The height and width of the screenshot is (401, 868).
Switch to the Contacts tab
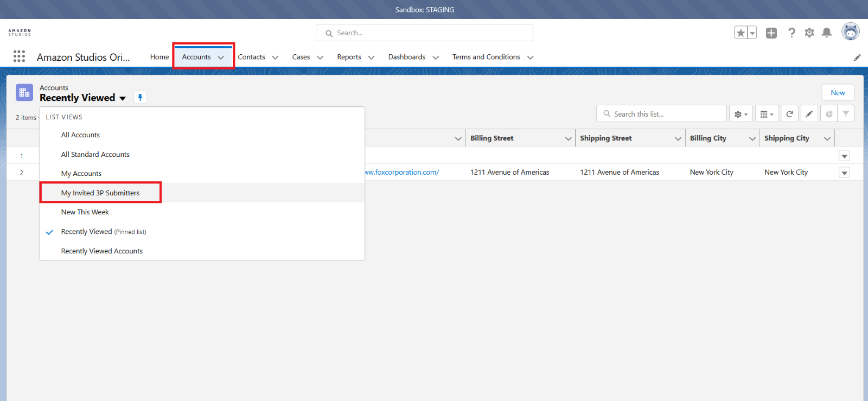251,57
